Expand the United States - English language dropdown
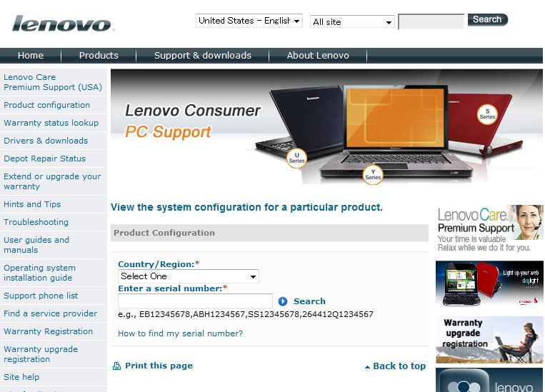This screenshot has height=392, width=545. click(x=249, y=21)
